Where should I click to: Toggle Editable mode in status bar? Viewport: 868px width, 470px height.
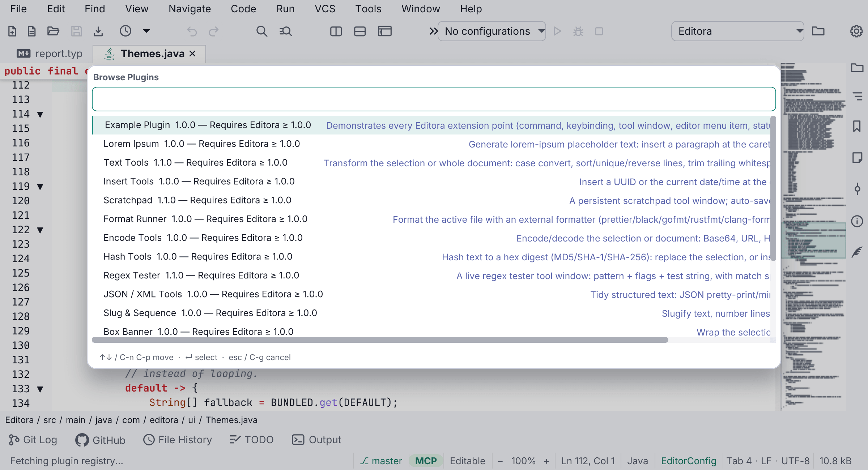coord(467,461)
